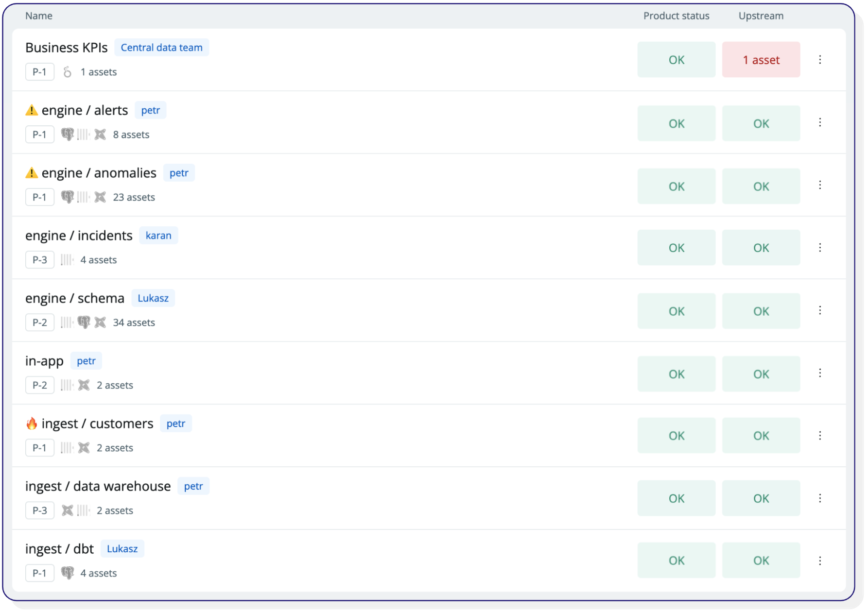
Task: Click the fire icon beside ingest / customers
Action: 32,424
